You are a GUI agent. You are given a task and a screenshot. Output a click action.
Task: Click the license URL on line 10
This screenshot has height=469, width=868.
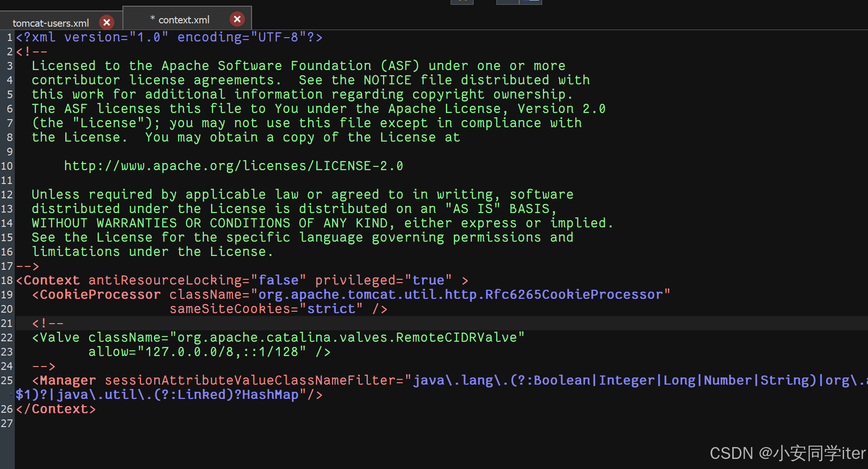[233, 166]
